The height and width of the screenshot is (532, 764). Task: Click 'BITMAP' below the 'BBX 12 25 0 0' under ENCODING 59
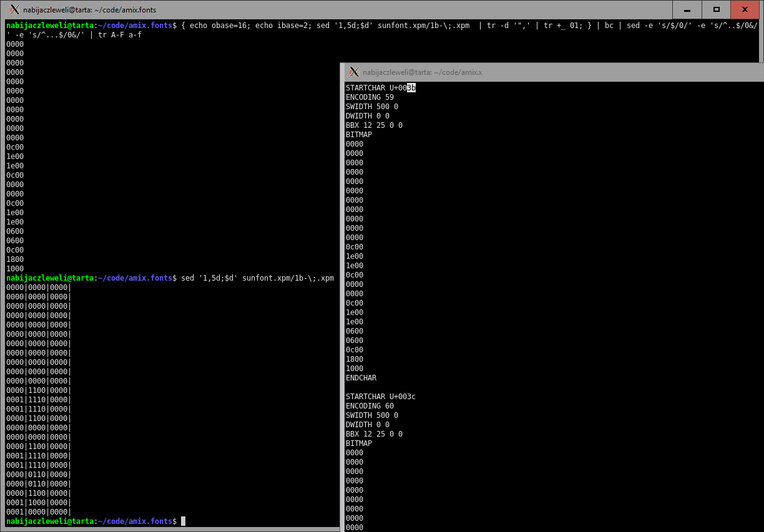359,135
